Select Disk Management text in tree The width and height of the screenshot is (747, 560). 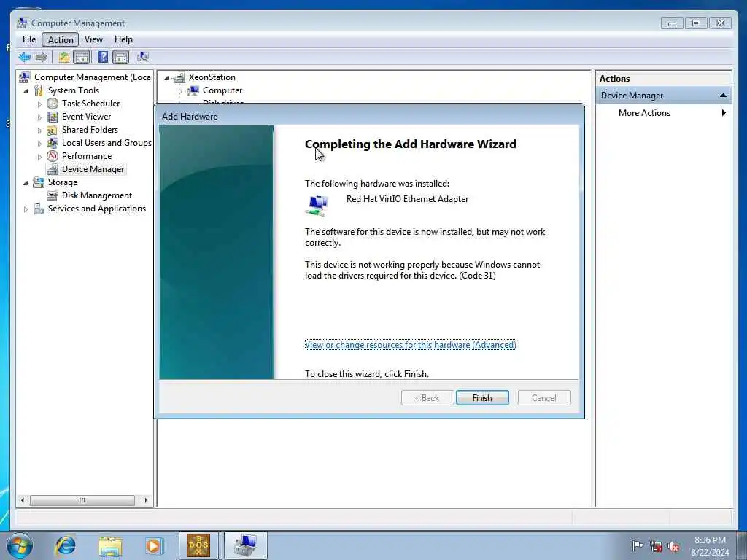(97, 195)
